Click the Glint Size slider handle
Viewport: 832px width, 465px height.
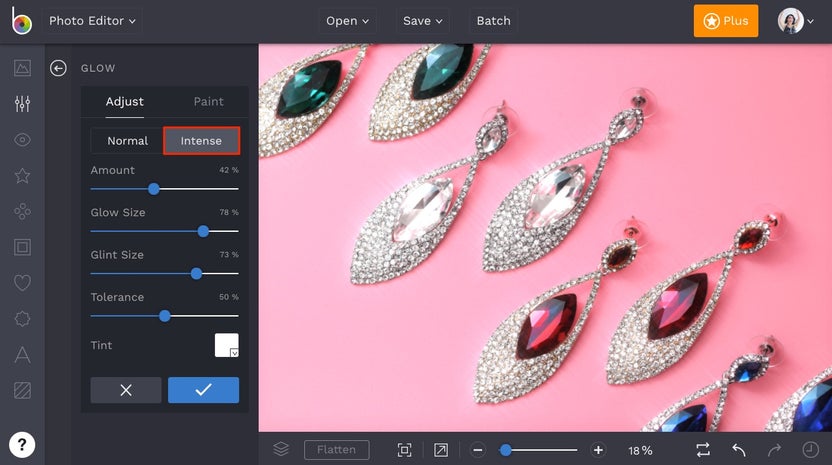click(x=196, y=274)
